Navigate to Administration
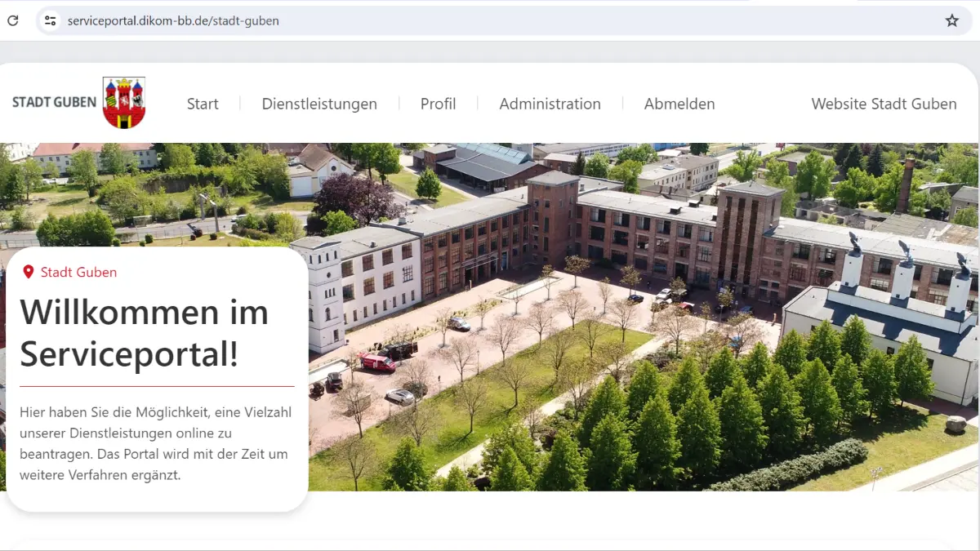 point(550,104)
